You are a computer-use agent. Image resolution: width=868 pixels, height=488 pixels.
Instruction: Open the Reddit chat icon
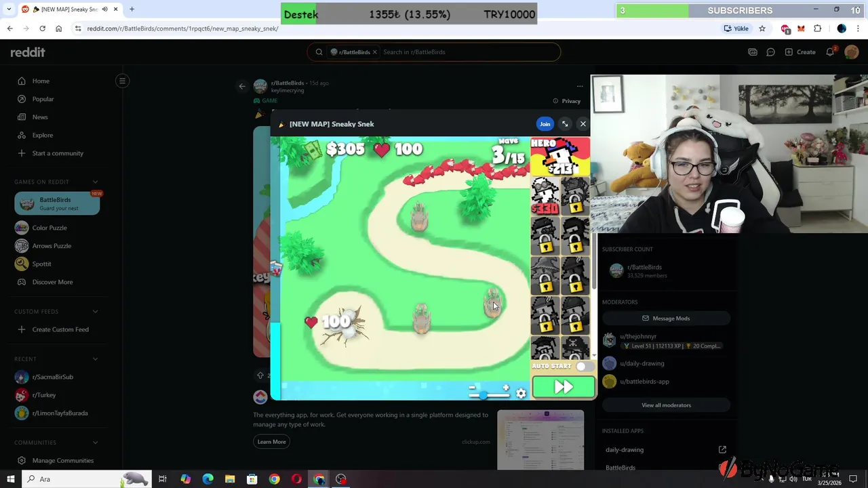[770, 52]
